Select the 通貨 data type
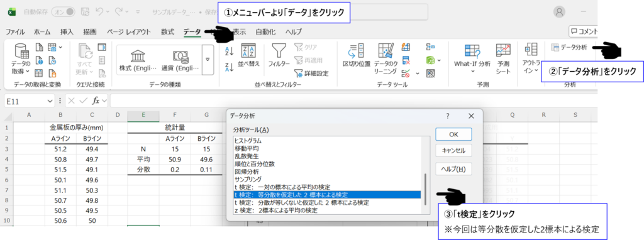The width and height of the screenshot is (644, 240). click(180, 61)
